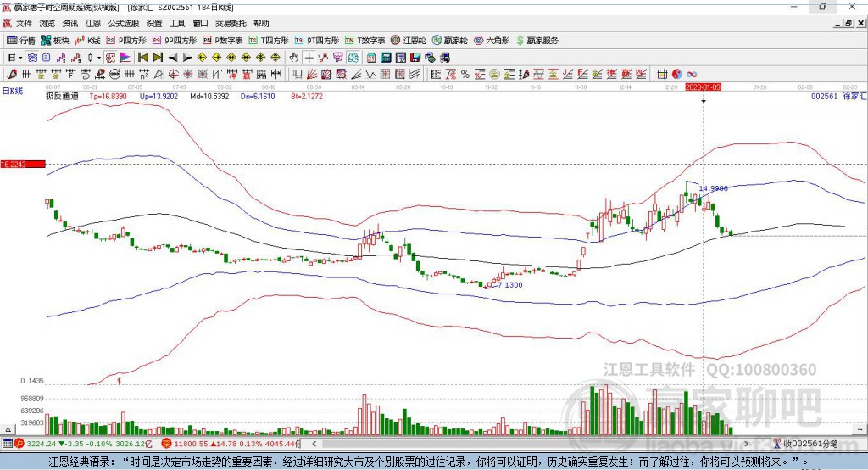
Task: Select the crosshair cursor tool
Action: (309, 57)
